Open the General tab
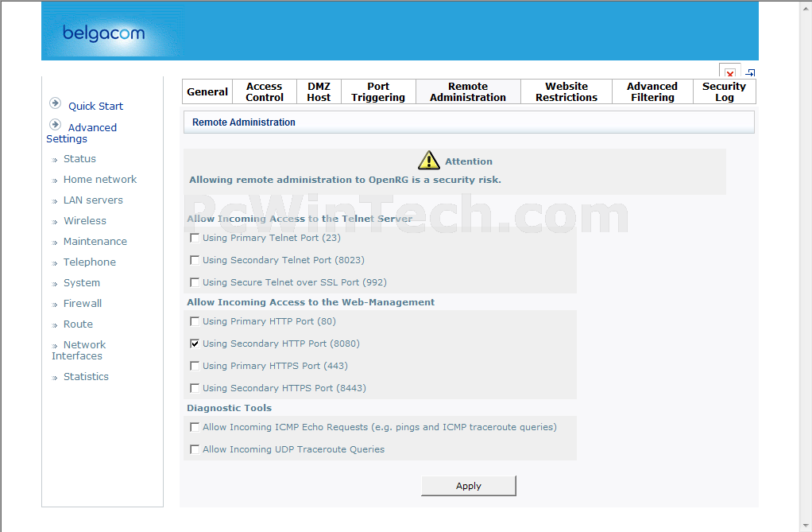812x532 pixels. pos(207,91)
